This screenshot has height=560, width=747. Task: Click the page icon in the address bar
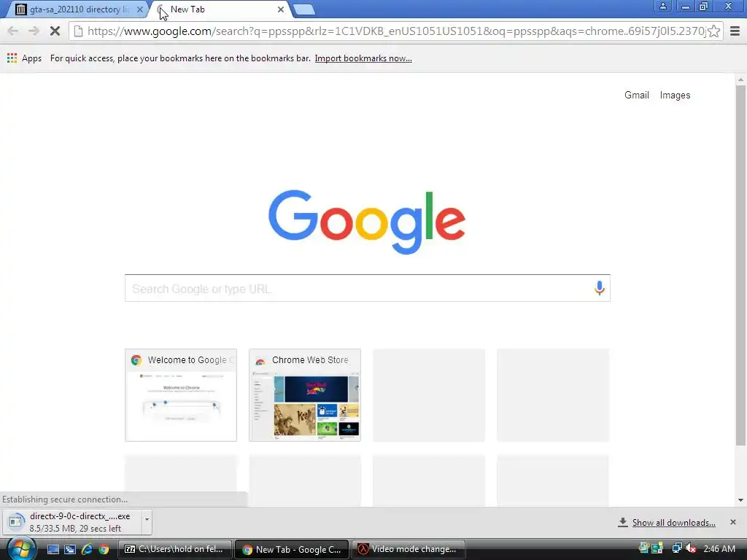[78, 31]
